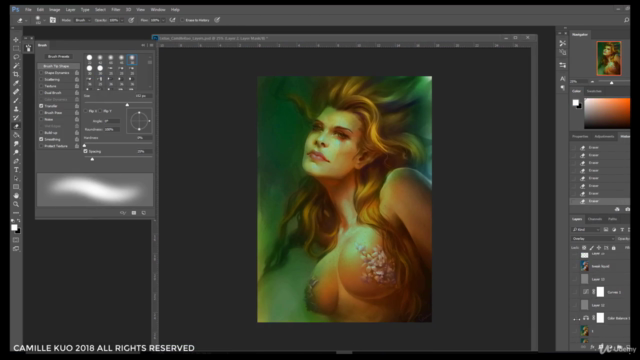Switch to the Adjustments tab

[x=604, y=136]
